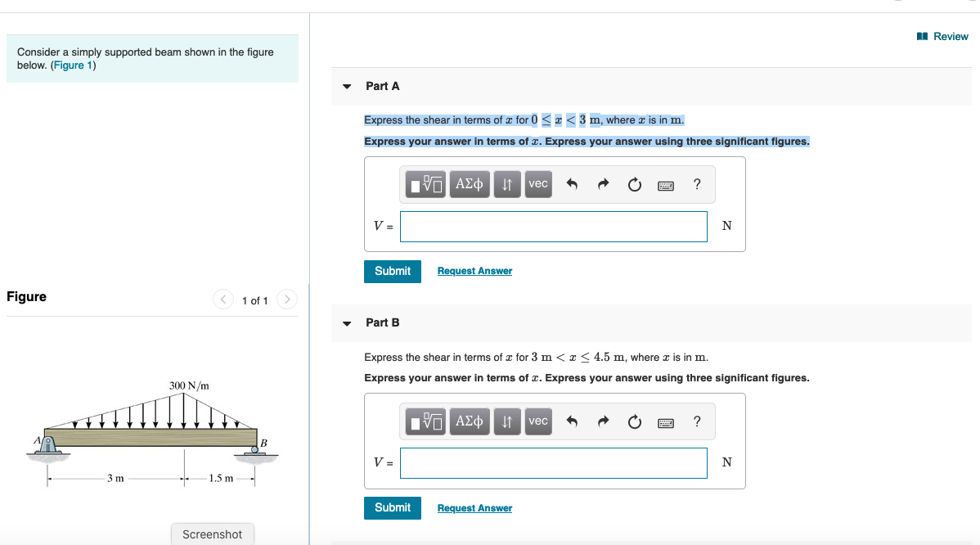Screen dimensions: 980x545
Task: Select subscript/superscript arrows tool in Part B
Action: point(507,421)
